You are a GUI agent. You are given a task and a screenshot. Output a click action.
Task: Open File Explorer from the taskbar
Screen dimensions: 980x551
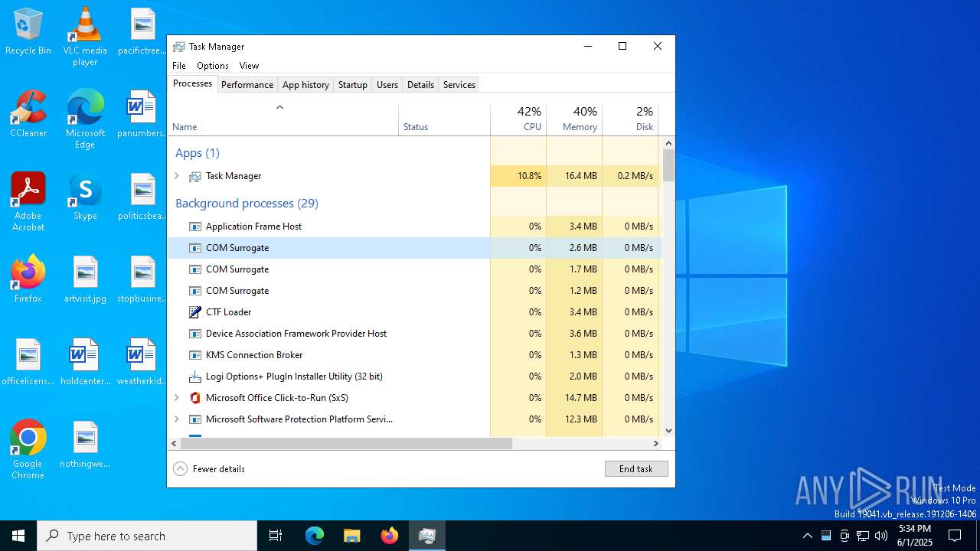352,536
